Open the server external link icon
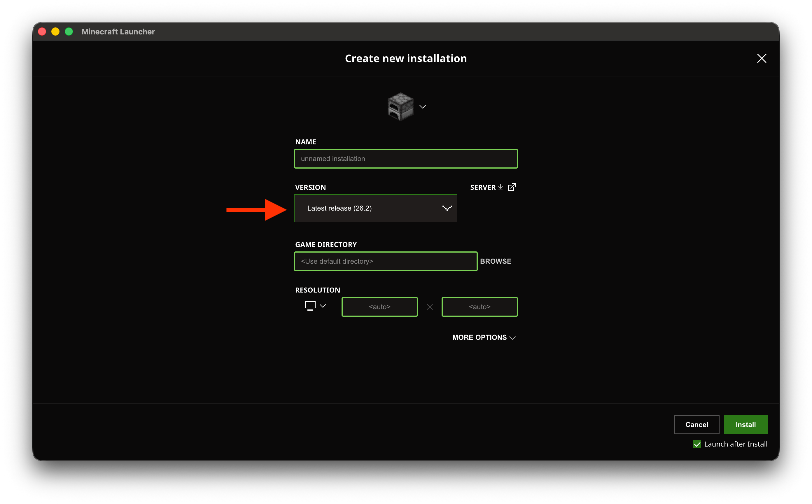The image size is (812, 504). (x=512, y=187)
